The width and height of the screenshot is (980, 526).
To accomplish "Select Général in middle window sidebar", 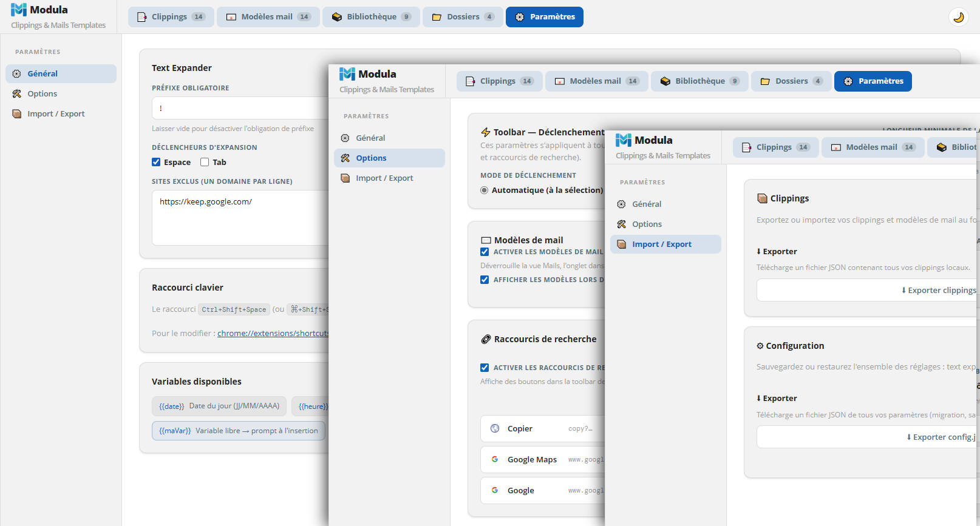I will (389, 138).
